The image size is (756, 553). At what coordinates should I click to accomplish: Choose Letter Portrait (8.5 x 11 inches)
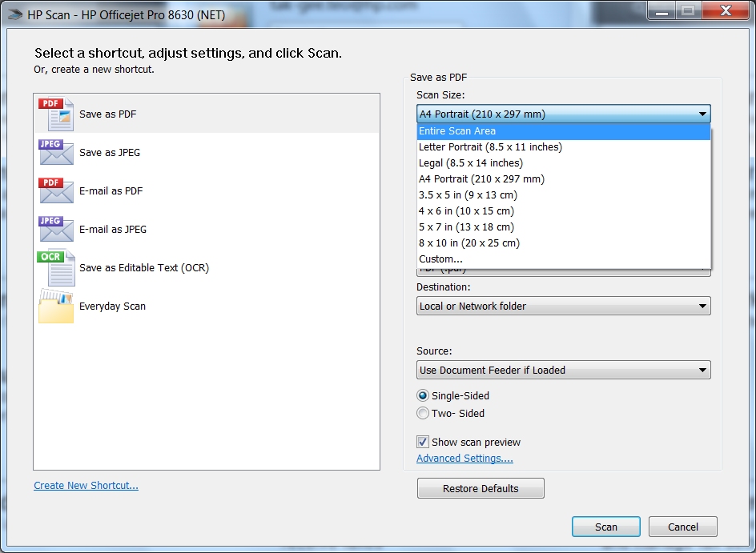(489, 147)
